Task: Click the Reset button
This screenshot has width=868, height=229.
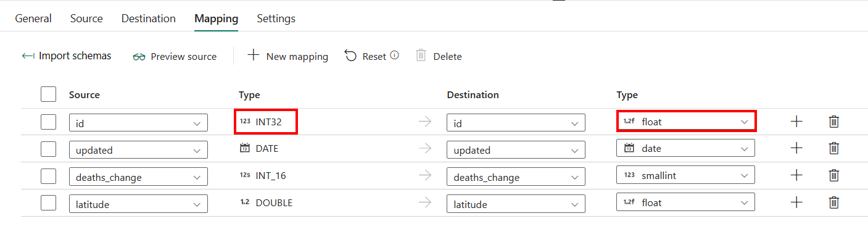Action: [365, 56]
